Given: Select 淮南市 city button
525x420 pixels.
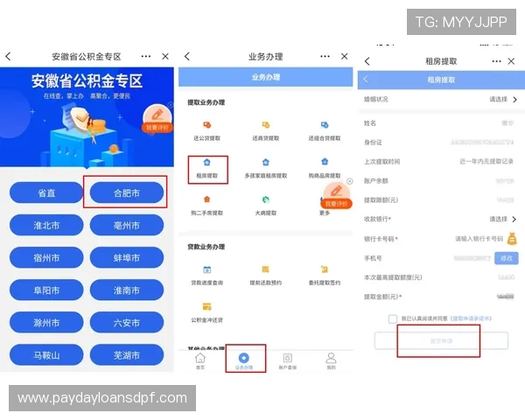Looking at the screenshot, I should [x=127, y=290].
